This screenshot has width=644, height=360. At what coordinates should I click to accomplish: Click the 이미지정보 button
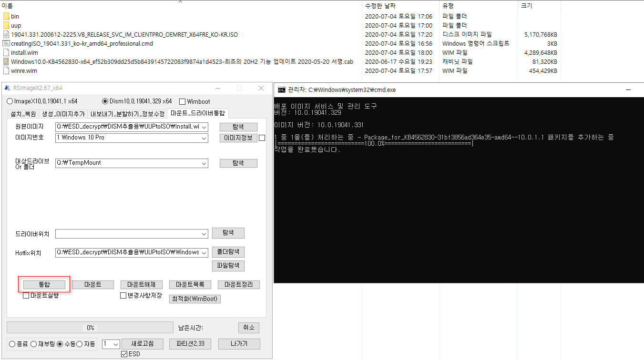tap(238, 138)
